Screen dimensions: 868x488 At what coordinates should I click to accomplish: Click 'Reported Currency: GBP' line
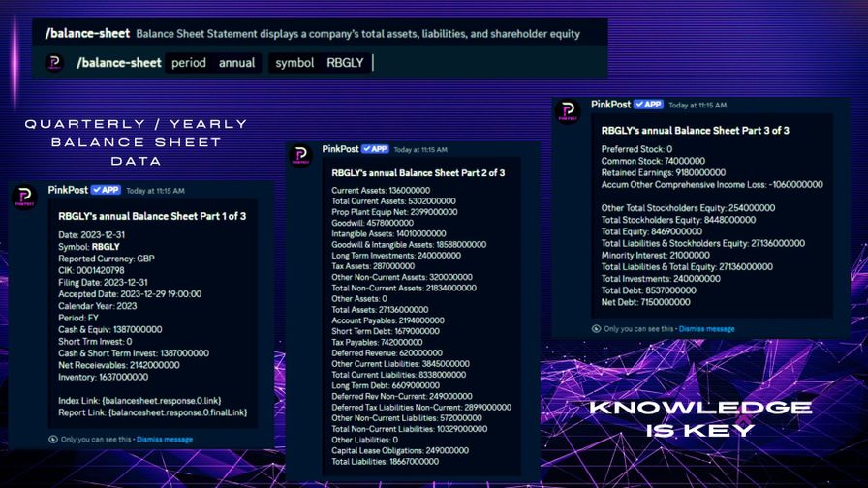(107, 259)
